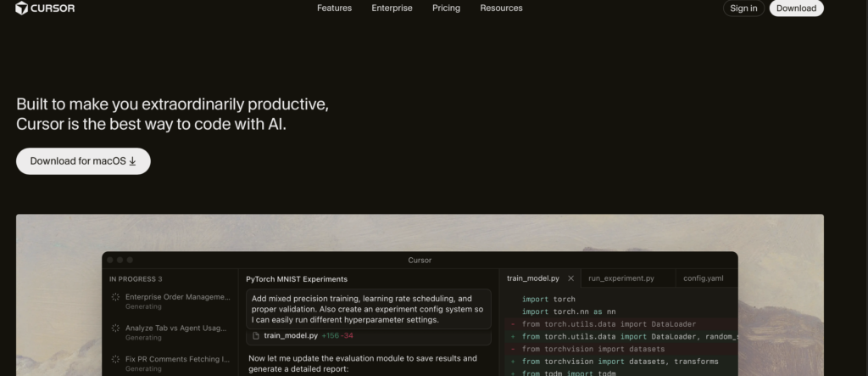Open the Features menu

[x=334, y=8]
